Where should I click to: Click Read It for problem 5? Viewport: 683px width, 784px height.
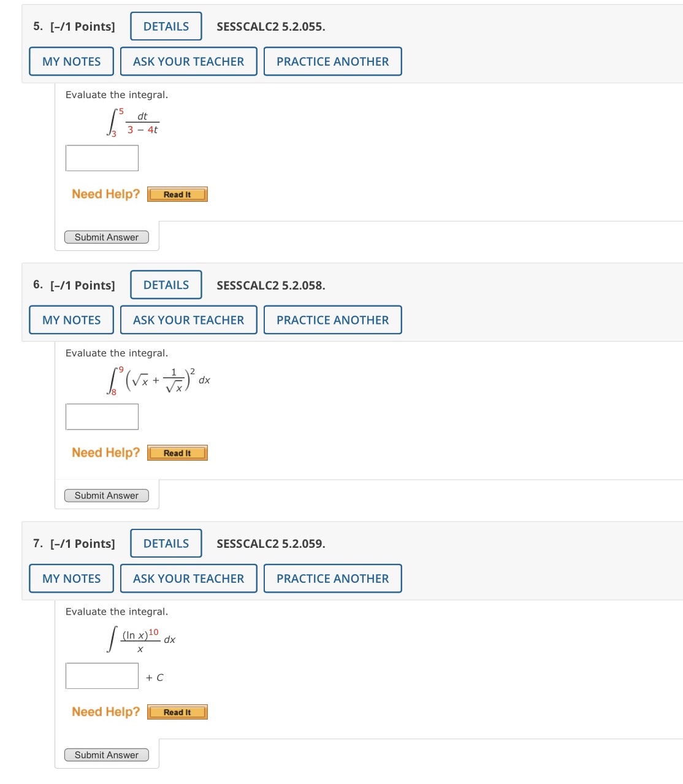[177, 194]
